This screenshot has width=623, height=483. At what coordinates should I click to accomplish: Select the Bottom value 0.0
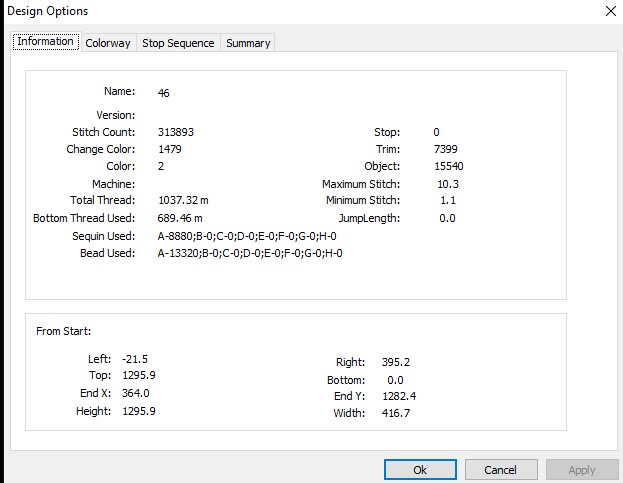click(x=395, y=380)
